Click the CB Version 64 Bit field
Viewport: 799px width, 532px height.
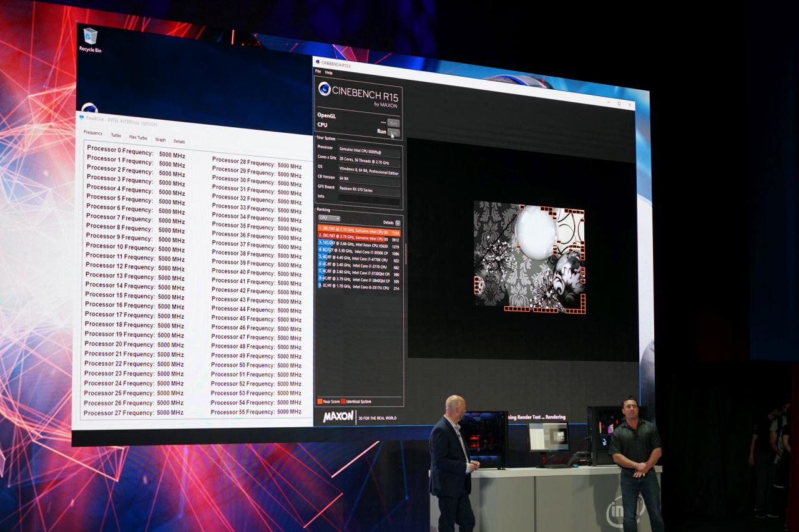[369, 179]
